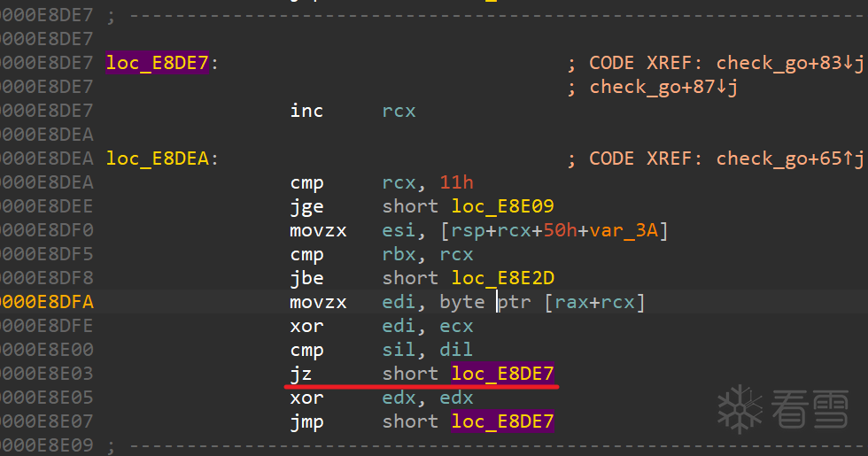Select the loc_E8DEA label definition
The image size is (868, 456).
(158, 158)
